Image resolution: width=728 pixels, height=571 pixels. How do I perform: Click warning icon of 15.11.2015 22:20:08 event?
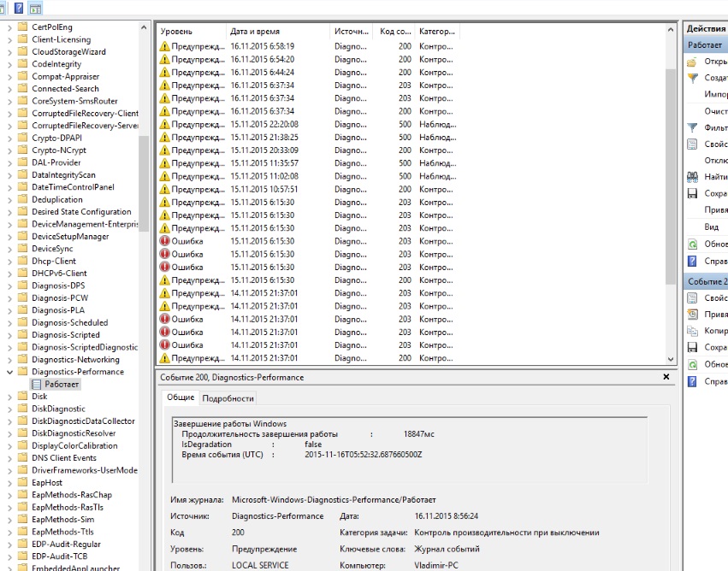pyautogui.click(x=164, y=124)
